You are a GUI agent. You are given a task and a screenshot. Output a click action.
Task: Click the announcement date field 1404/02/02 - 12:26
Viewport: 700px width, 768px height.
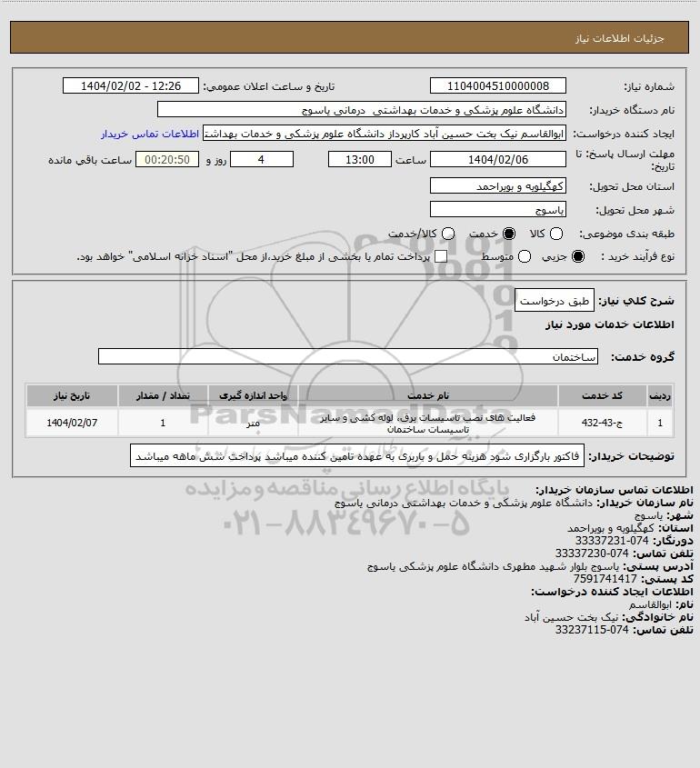pos(131,85)
